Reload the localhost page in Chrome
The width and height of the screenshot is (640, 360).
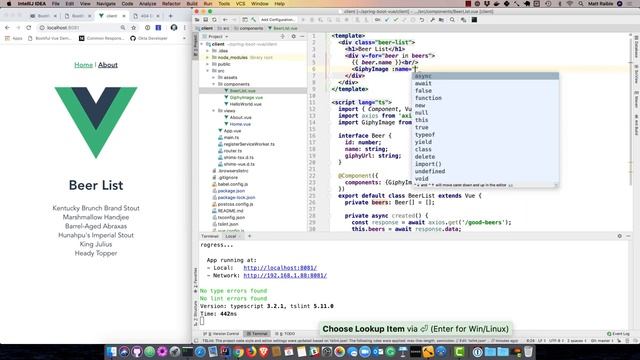29,27
